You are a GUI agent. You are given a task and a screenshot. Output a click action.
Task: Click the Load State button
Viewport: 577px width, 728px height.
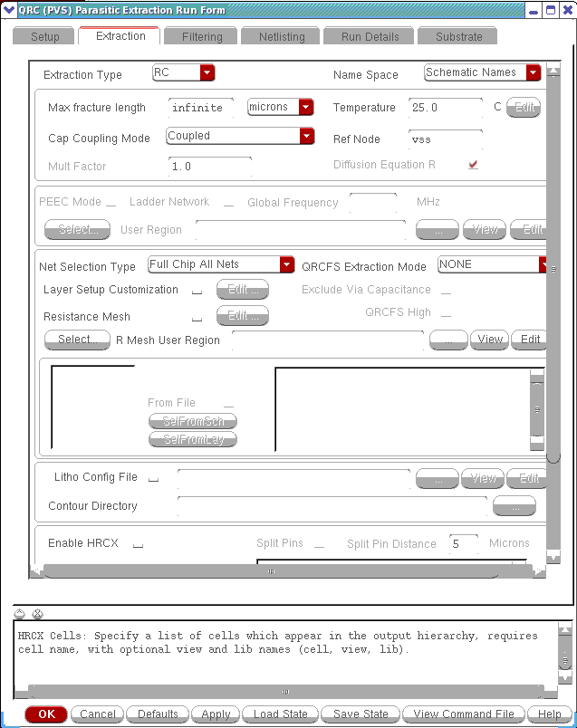click(x=280, y=714)
